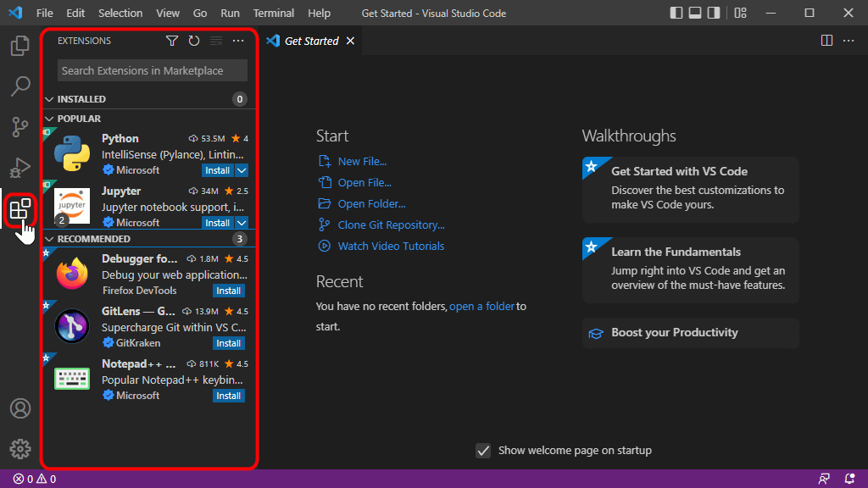Click the Open File link
The image size is (868, 488).
pyautogui.click(x=364, y=183)
